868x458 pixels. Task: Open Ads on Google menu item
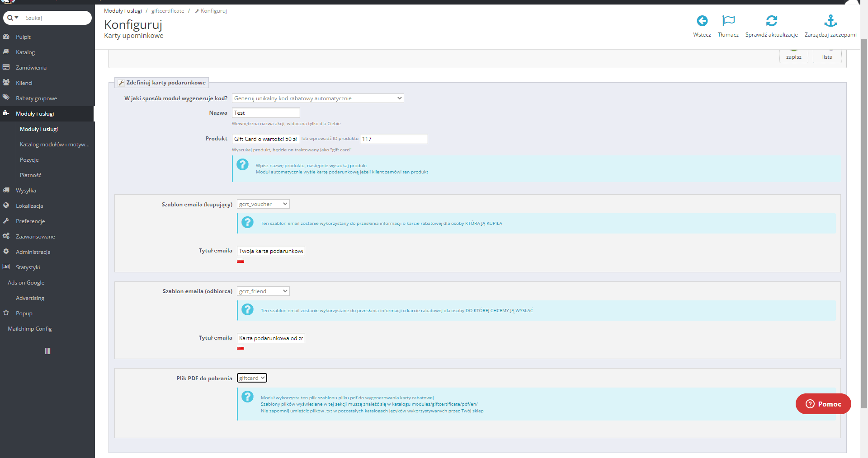pyautogui.click(x=26, y=283)
